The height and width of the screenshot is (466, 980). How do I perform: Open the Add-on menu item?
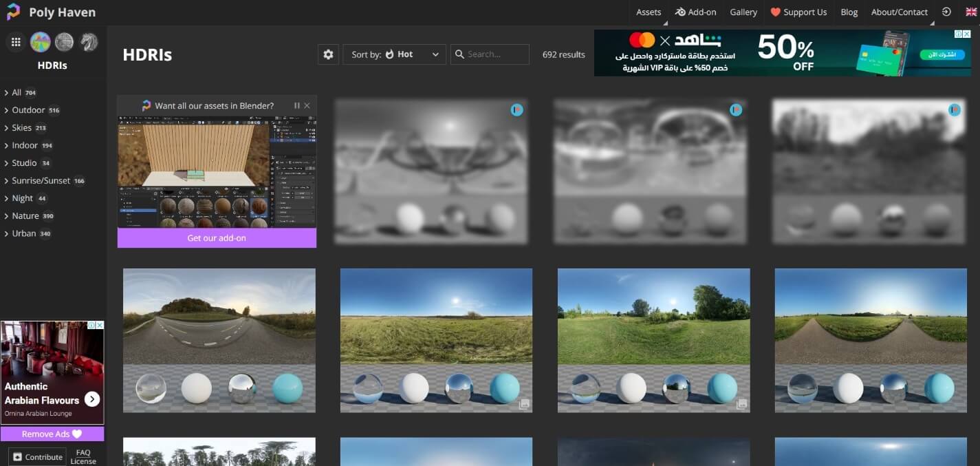(x=695, y=12)
